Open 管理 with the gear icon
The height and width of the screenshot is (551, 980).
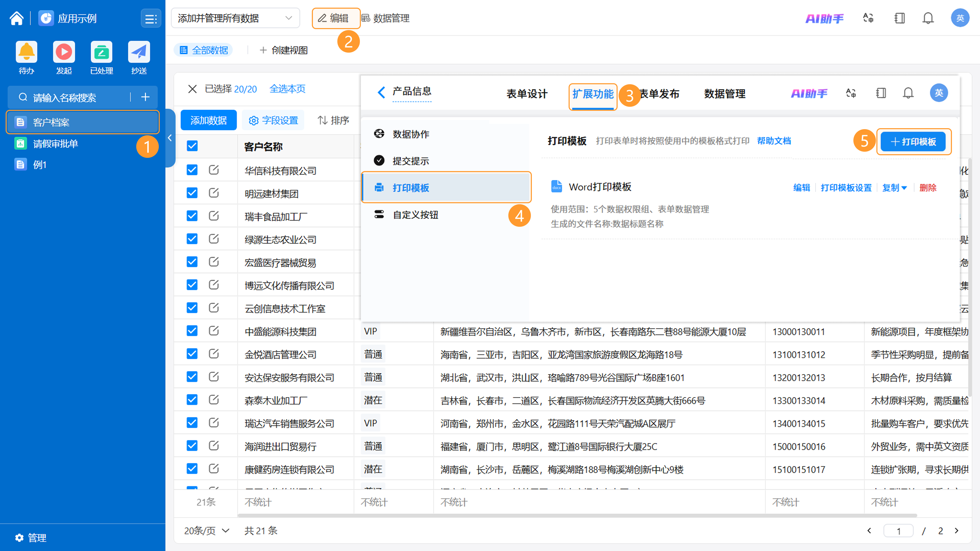pyautogui.click(x=30, y=538)
